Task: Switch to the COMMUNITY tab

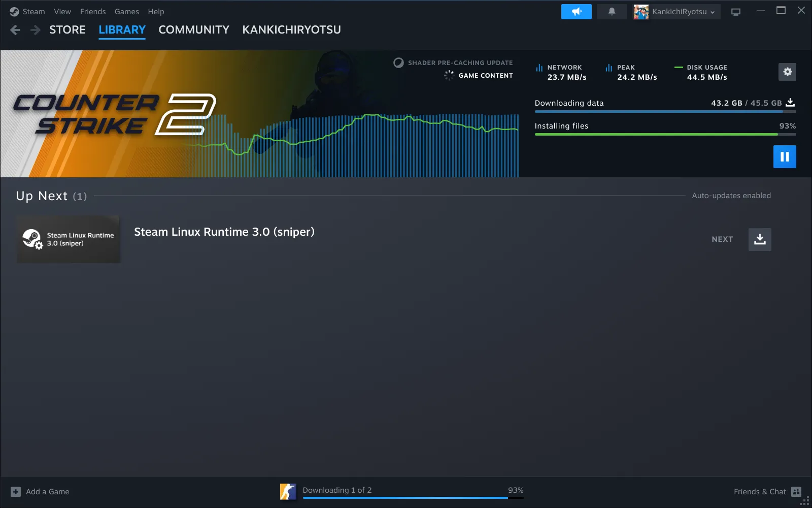Action: (x=194, y=30)
